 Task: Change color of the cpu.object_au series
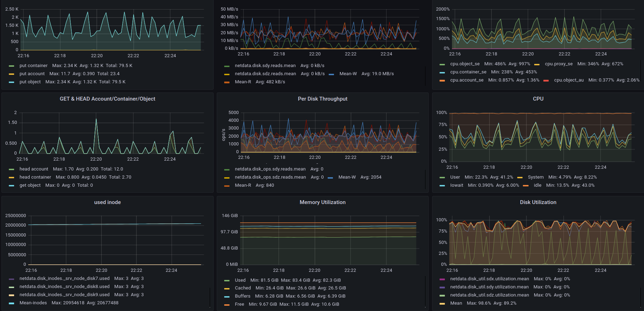[546, 80]
